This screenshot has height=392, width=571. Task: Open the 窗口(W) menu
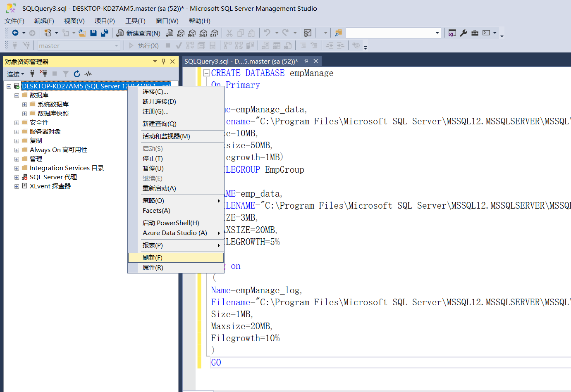(167, 21)
